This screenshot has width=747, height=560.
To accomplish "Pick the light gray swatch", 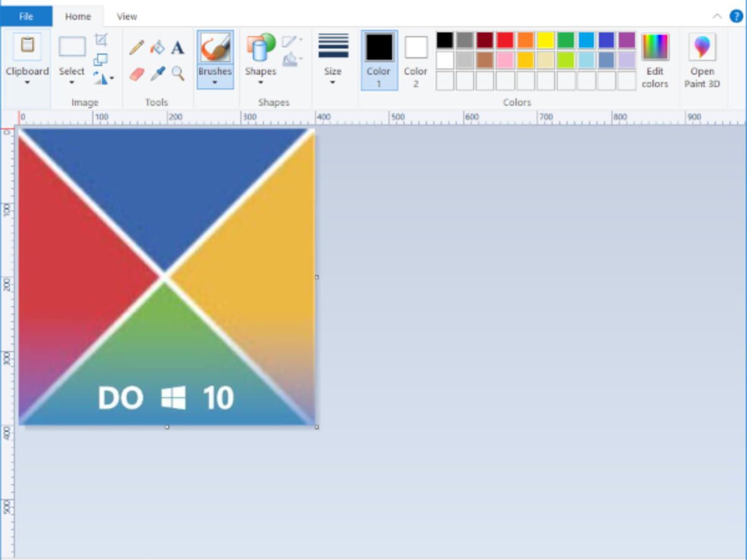I will (465, 60).
